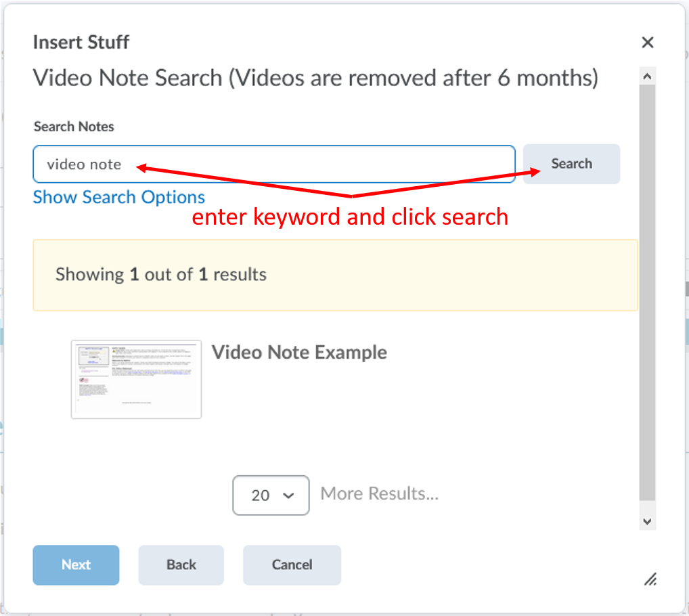
Task: Click the dialog resize handle
Action: 650,579
